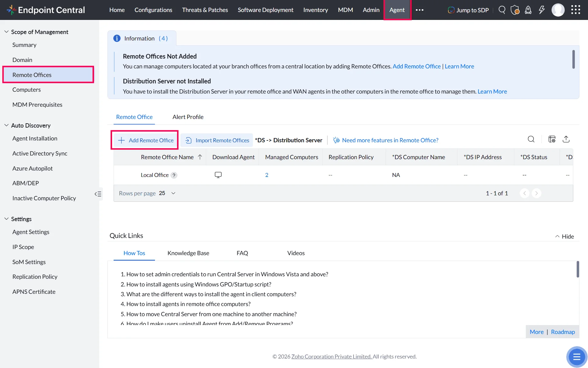Image resolution: width=588 pixels, height=368 pixels.
Task: Hide the Quick Links section
Action: 564,236
